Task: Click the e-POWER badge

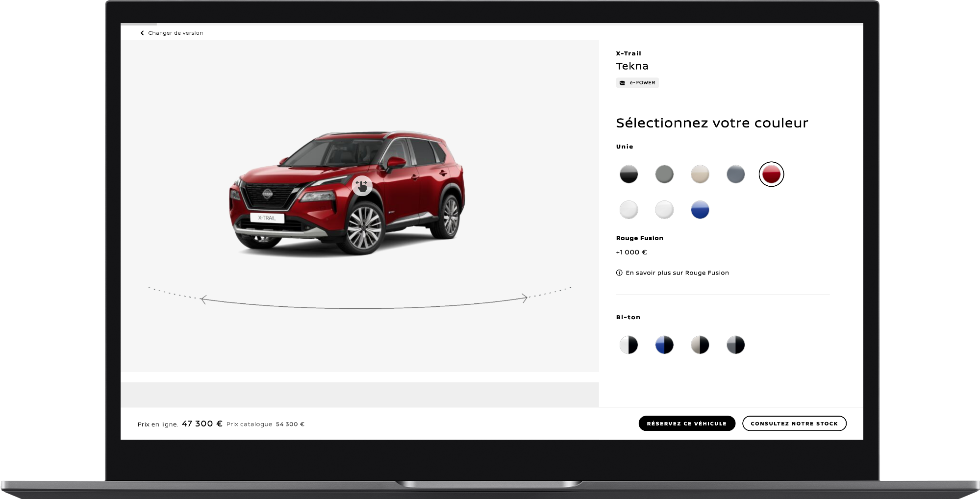Action: coord(637,83)
